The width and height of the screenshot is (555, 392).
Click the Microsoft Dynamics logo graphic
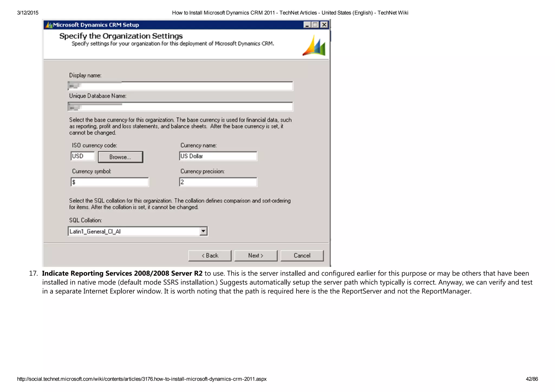(x=314, y=45)
